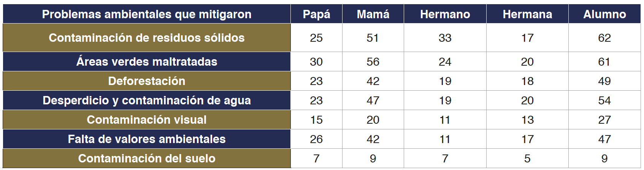This screenshot has width=644, height=170.
Task: Click the "Contaminación del suelo" row label
Action: coord(147,159)
